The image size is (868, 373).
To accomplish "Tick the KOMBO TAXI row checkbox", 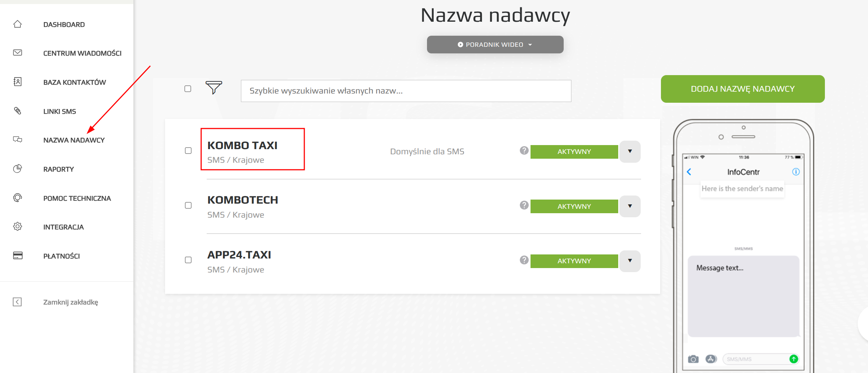I will [188, 151].
